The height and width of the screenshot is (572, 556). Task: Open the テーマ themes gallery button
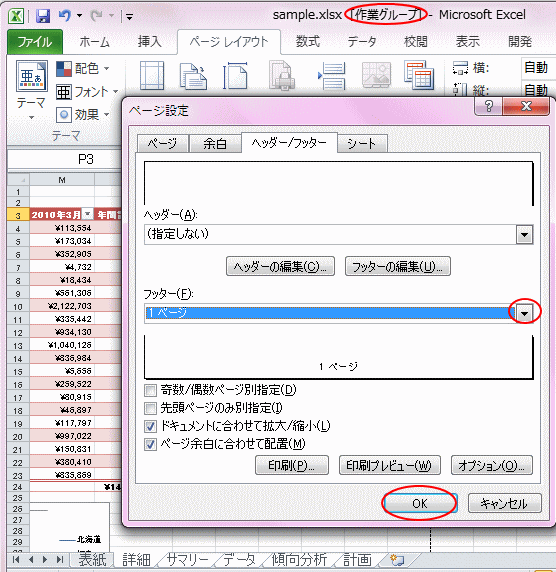(31, 90)
